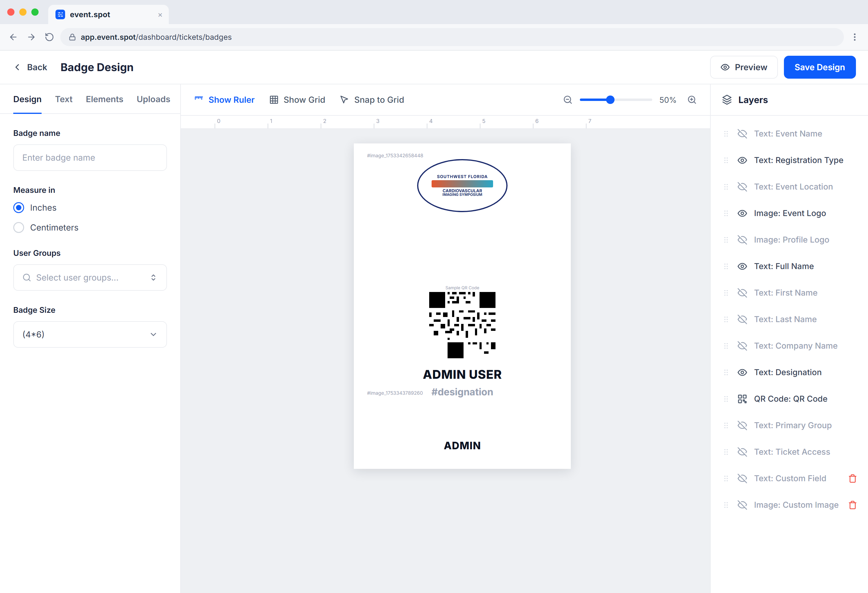Toggle Snap to Grid
This screenshot has width=868, height=593.
pos(372,100)
